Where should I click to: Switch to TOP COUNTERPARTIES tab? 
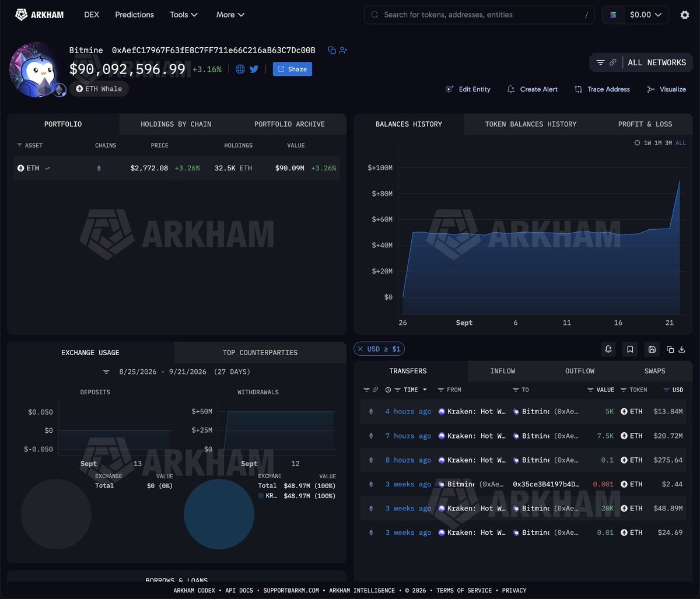(260, 353)
